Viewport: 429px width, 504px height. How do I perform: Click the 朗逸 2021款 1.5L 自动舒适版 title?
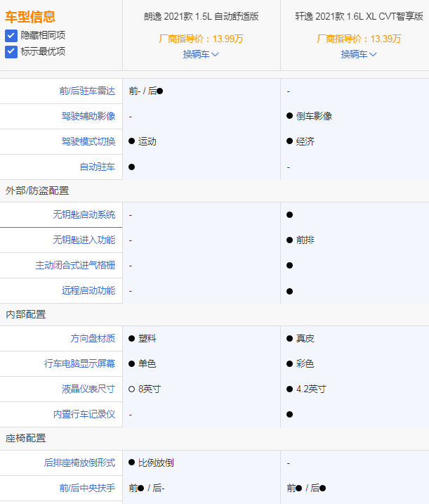tap(201, 17)
